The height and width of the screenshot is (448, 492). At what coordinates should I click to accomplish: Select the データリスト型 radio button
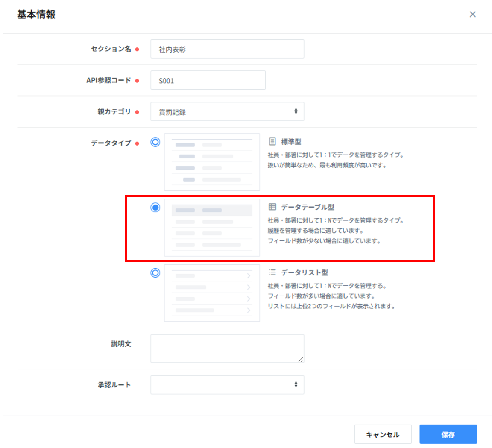(155, 273)
